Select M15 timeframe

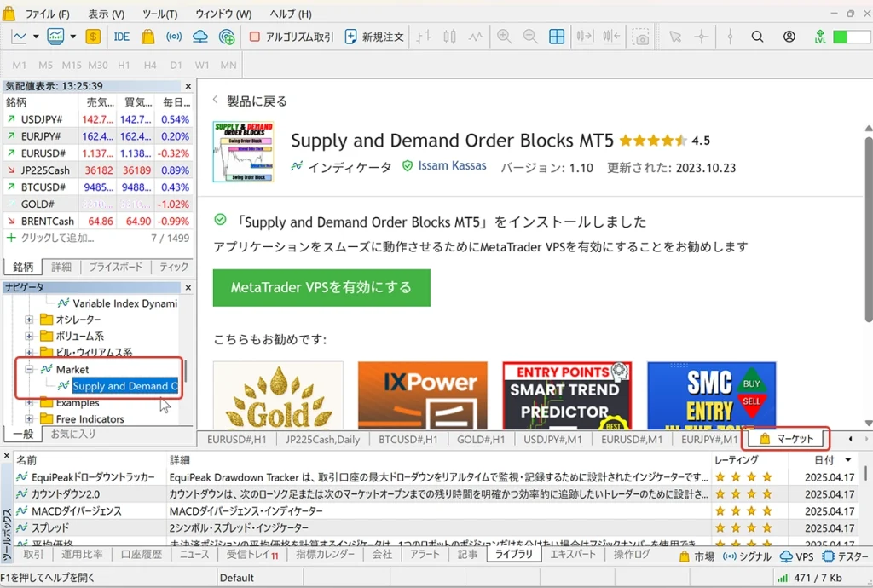(x=72, y=65)
